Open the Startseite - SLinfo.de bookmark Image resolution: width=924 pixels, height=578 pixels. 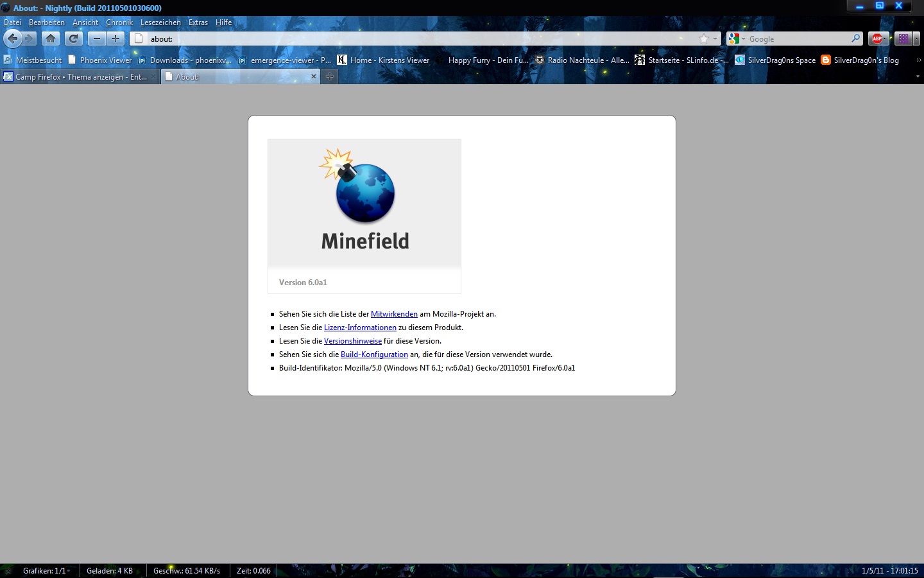pos(681,60)
